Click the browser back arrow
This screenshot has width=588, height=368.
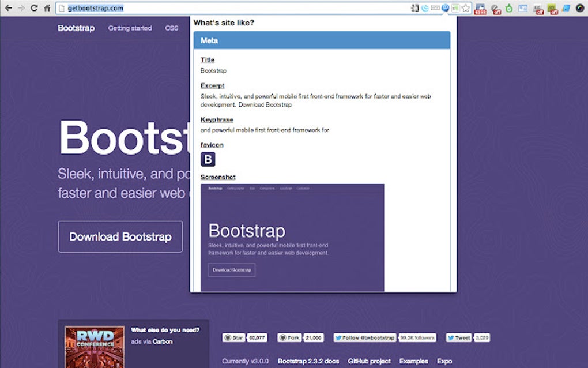pyautogui.click(x=8, y=7)
